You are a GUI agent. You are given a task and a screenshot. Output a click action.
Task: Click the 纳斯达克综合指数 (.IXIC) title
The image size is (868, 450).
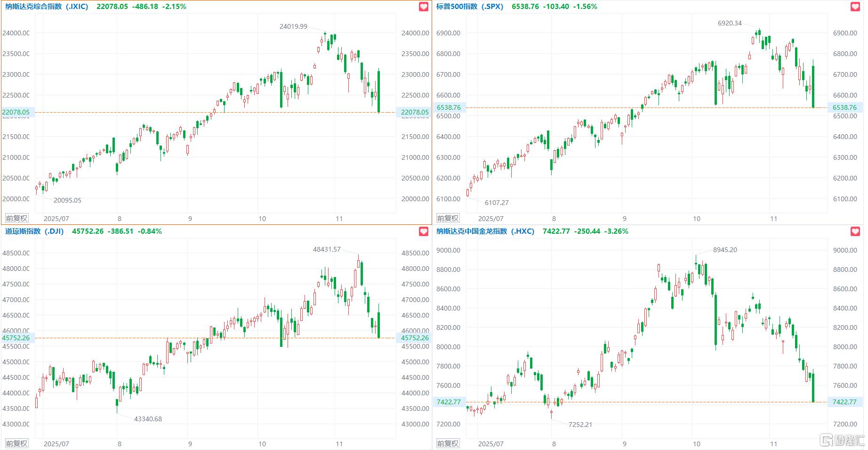(x=47, y=7)
